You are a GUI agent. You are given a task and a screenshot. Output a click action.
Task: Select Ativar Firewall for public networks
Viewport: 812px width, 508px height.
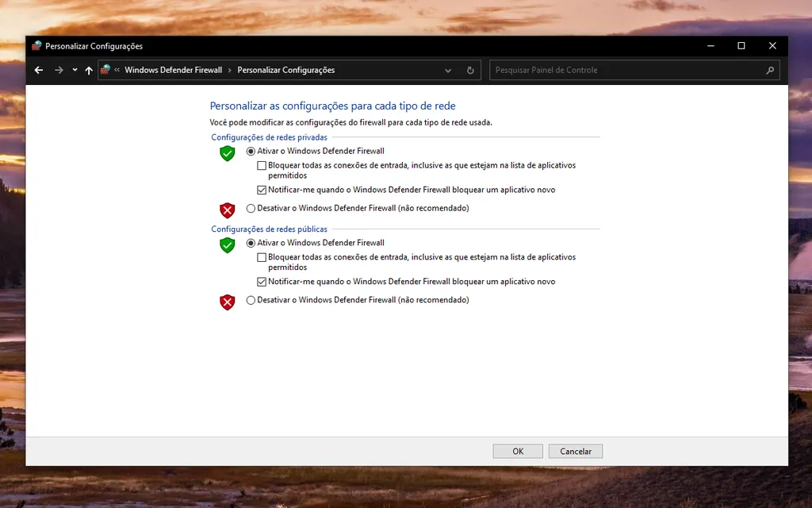point(251,243)
